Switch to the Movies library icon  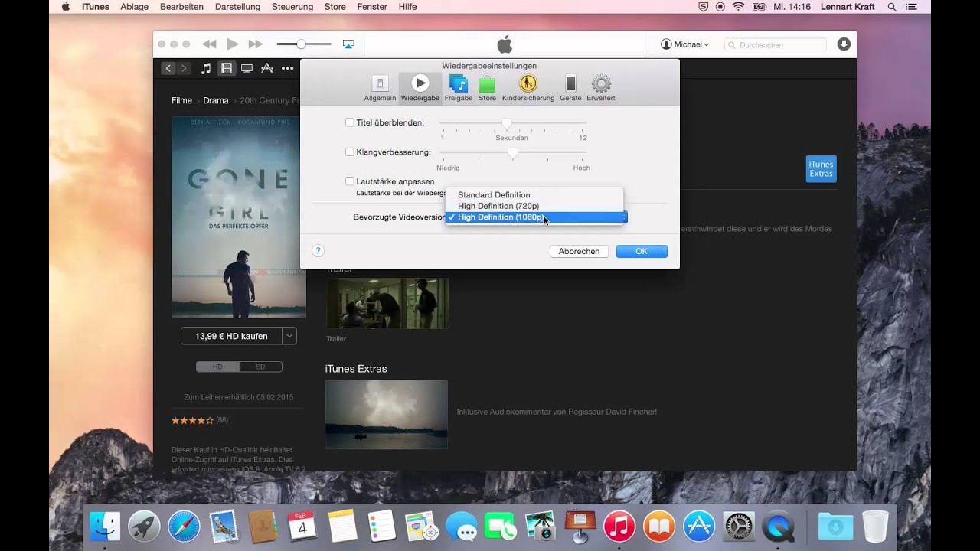(x=227, y=68)
